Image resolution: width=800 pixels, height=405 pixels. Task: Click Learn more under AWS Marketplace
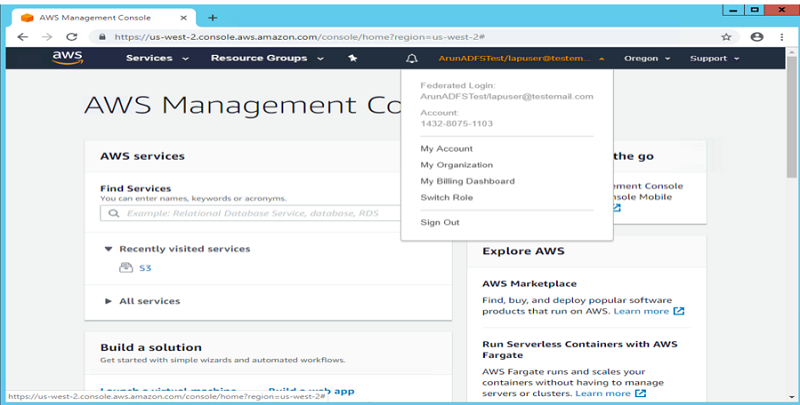click(641, 311)
